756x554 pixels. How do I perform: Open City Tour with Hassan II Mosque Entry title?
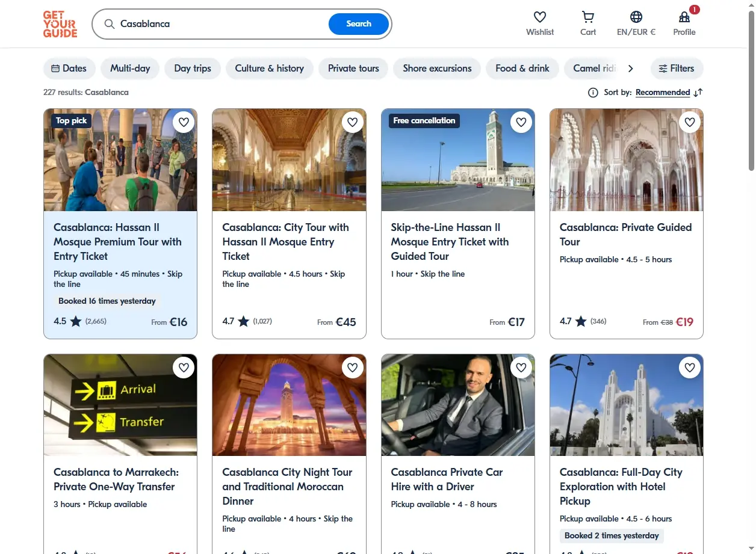[x=285, y=242]
